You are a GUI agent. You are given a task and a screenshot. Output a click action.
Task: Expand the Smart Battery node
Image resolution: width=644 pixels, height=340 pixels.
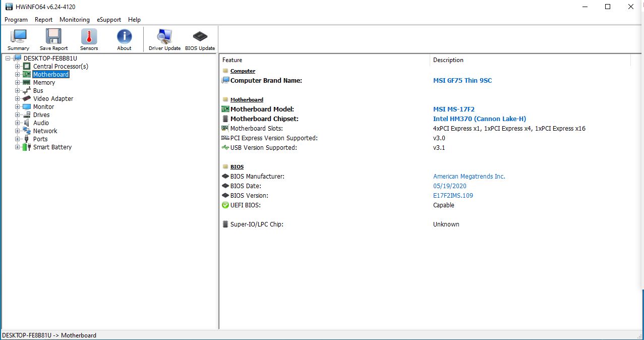(18, 147)
